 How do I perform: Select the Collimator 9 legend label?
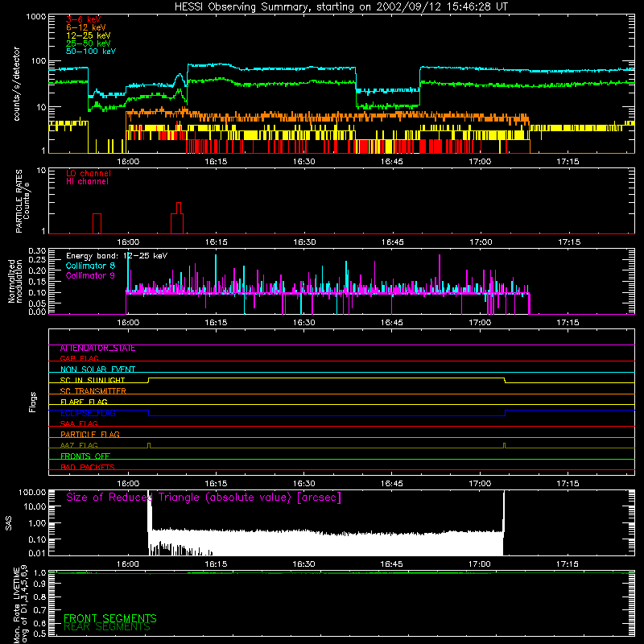click(90, 275)
